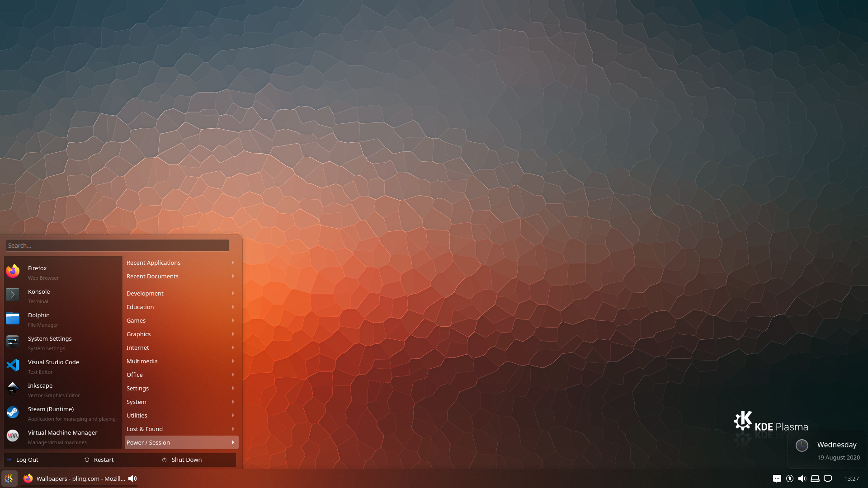Viewport: 868px width, 488px height.
Task: Mute audio indicator on Firefox taskbar entry
Action: (132, 479)
